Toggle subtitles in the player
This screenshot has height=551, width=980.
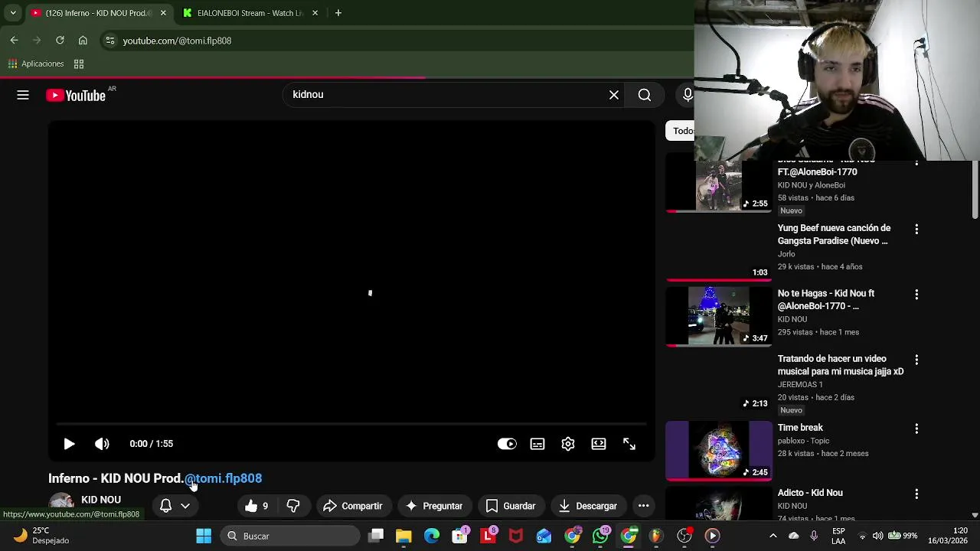click(x=537, y=444)
